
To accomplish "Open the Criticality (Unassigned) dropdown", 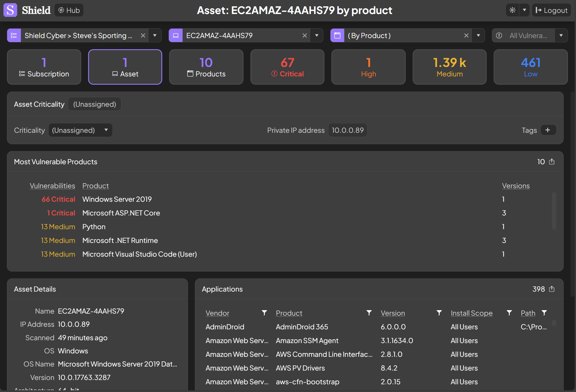I will pos(80,130).
